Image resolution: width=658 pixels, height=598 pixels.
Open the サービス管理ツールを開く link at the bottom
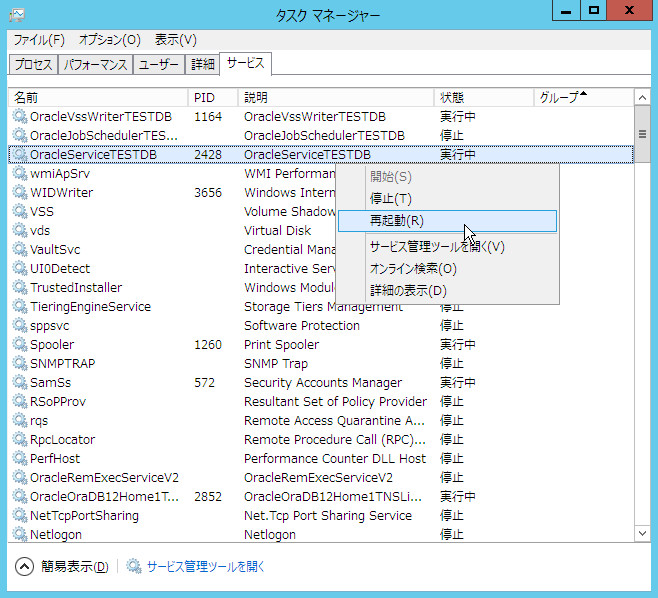(206, 567)
